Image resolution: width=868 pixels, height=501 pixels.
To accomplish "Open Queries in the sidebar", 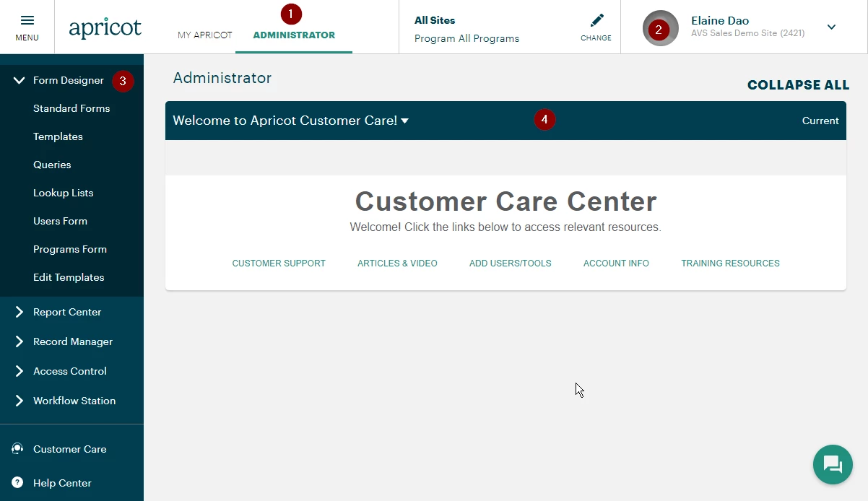I will [52, 165].
